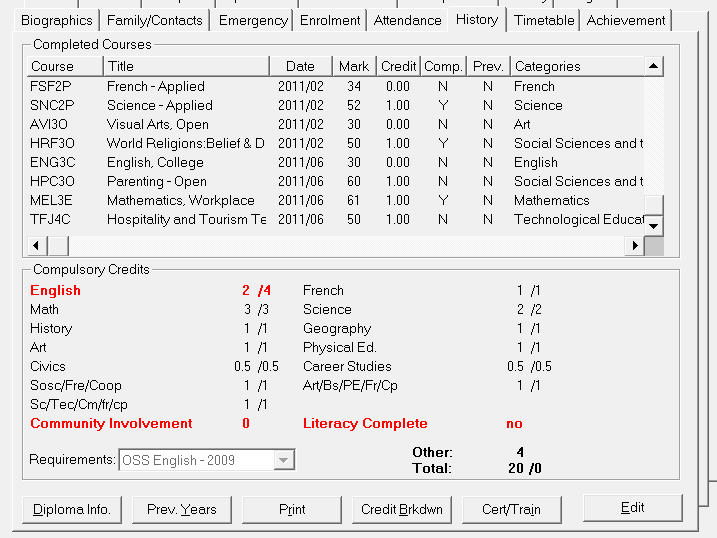
Task: Sort by the Mark column header
Action: coord(354,66)
